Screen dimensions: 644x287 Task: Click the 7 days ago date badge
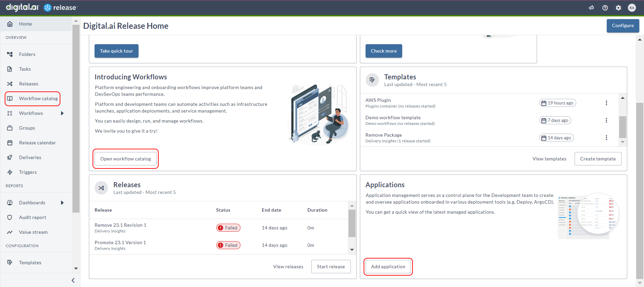[555, 120]
